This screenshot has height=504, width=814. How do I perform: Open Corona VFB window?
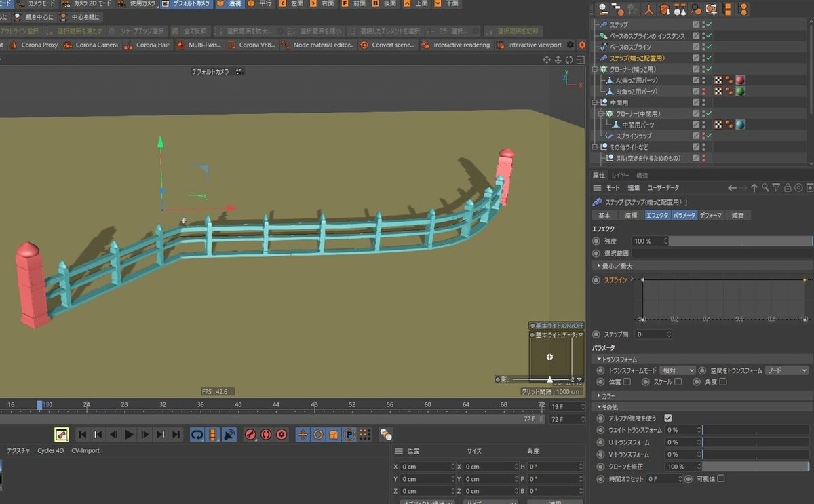coord(251,45)
